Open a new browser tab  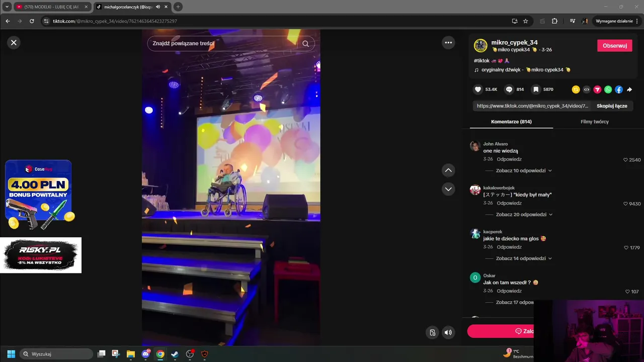tap(178, 7)
